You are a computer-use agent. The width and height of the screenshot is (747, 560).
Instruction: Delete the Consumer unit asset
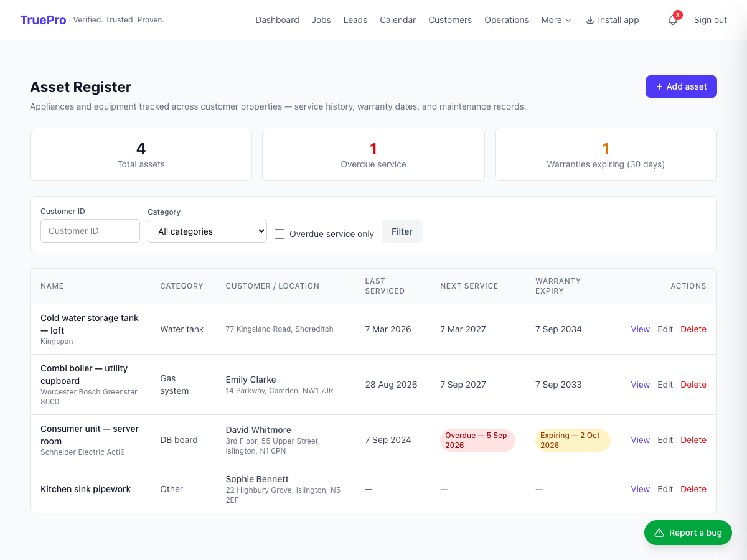[693, 440]
